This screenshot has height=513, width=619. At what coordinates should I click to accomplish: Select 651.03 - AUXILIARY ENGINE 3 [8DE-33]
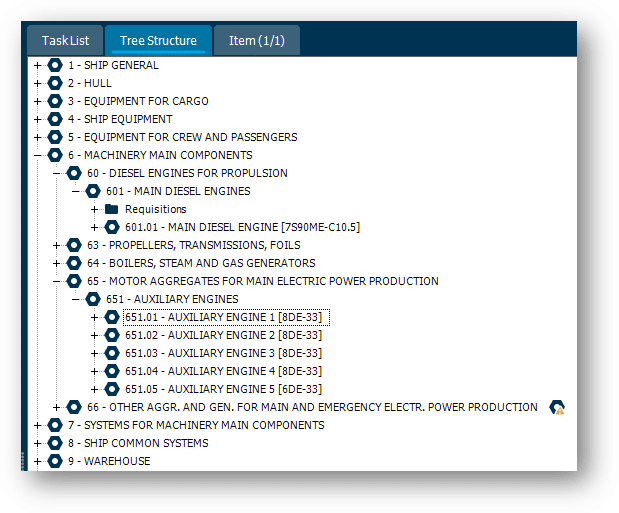(223, 353)
